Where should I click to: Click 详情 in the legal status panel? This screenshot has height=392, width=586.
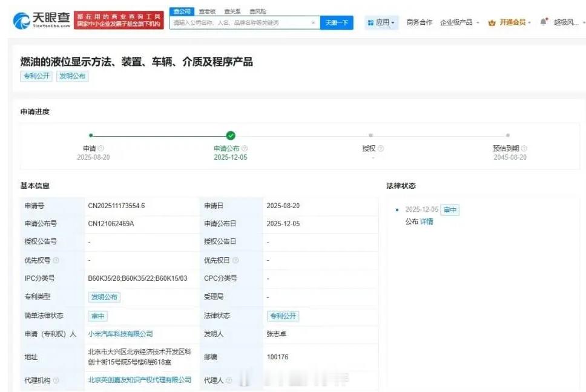tap(426, 222)
